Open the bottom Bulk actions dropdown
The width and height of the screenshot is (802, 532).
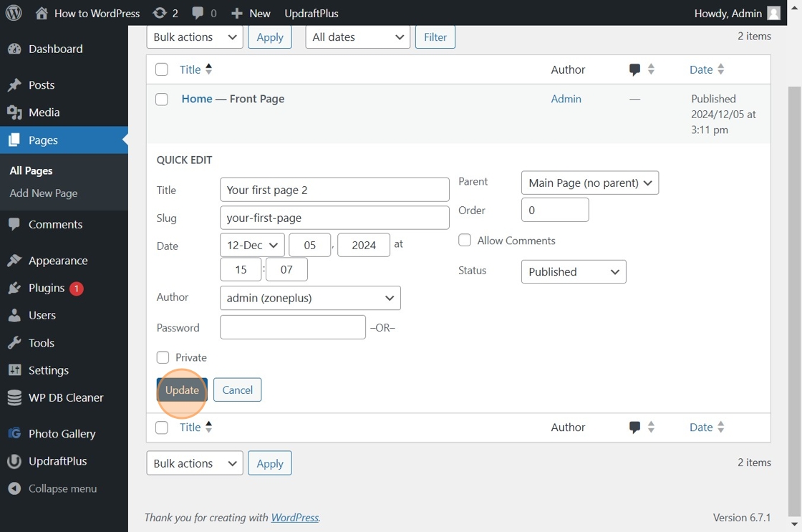195,463
